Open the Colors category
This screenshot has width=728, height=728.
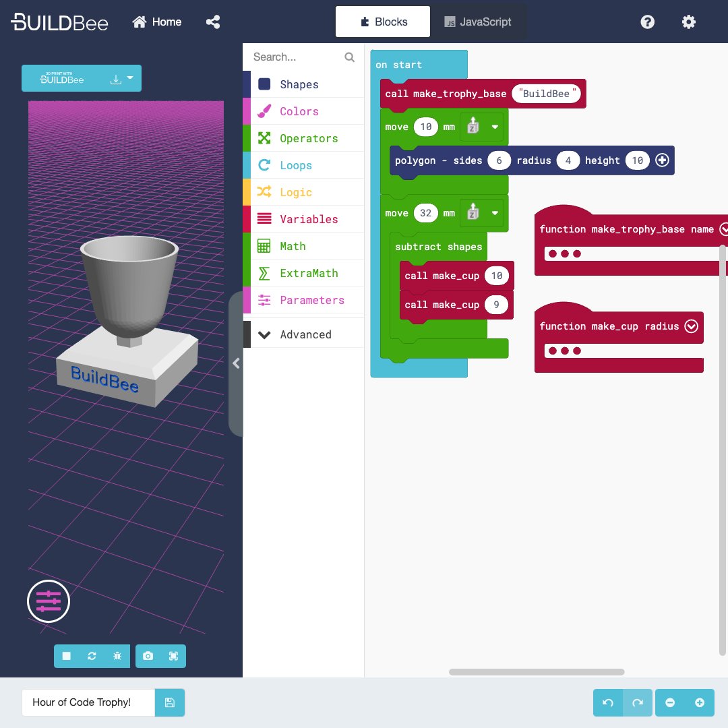pos(303,111)
